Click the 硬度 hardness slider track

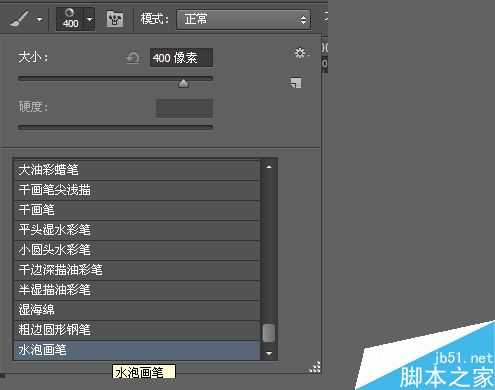point(115,127)
